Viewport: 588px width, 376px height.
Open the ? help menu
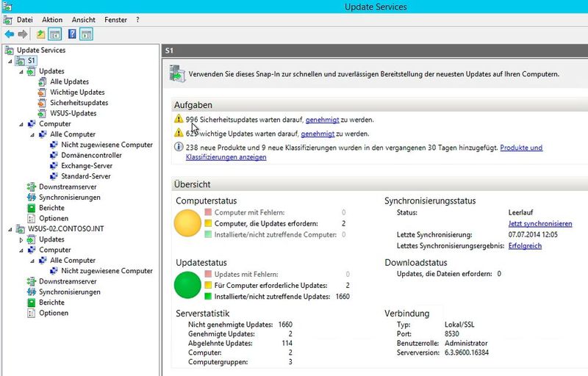pyautogui.click(x=137, y=20)
